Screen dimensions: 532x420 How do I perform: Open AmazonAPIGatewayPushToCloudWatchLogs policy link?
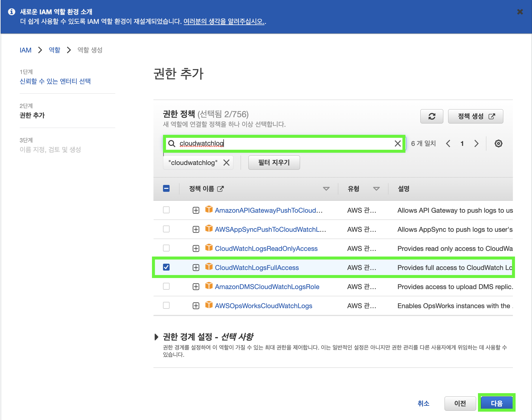268,211
